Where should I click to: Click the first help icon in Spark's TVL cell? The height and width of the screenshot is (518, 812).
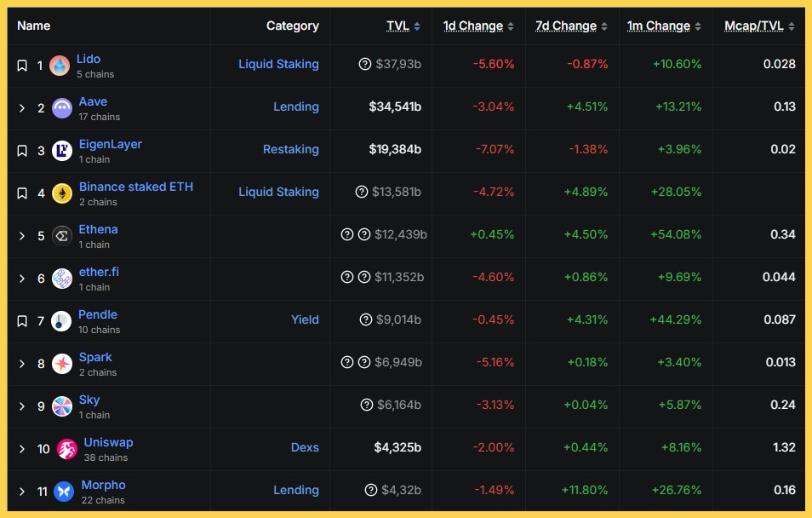point(347,362)
